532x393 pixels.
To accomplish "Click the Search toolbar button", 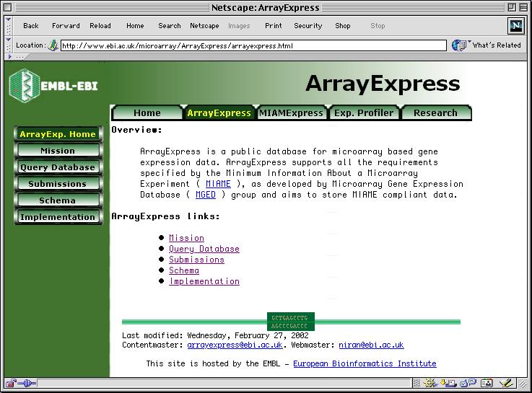I will [170, 26].
